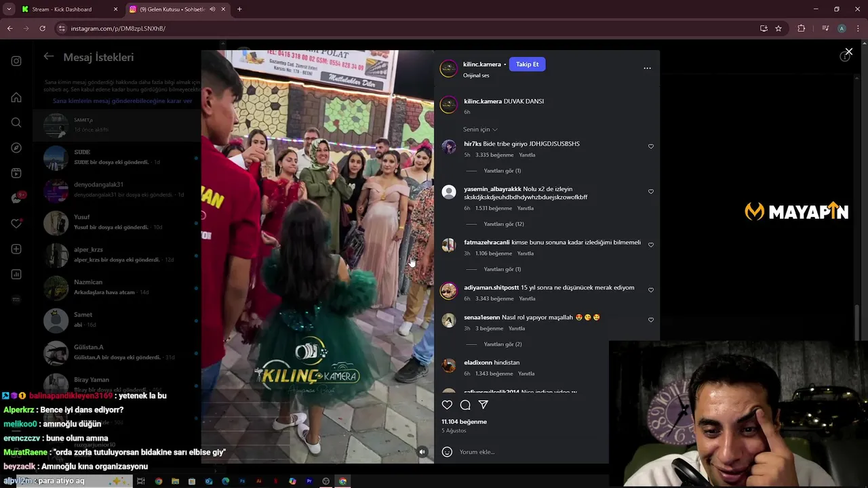Expand Yanıtları gör (1) under hir7ks
The height and width of the screenshot is (488, 868).
click(502, 171)
